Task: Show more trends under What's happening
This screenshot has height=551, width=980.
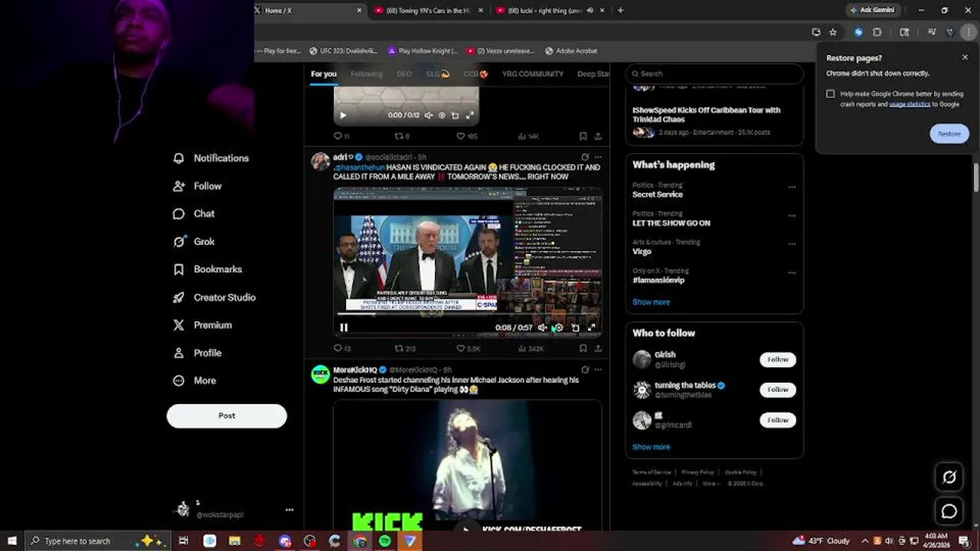Action: [651, 302]
